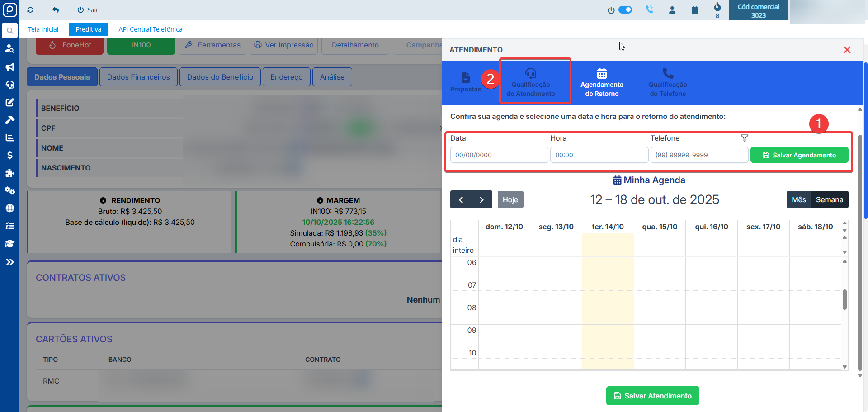Click the calendar icon in the top bar
Screen dimensions: 868x412
694,10
